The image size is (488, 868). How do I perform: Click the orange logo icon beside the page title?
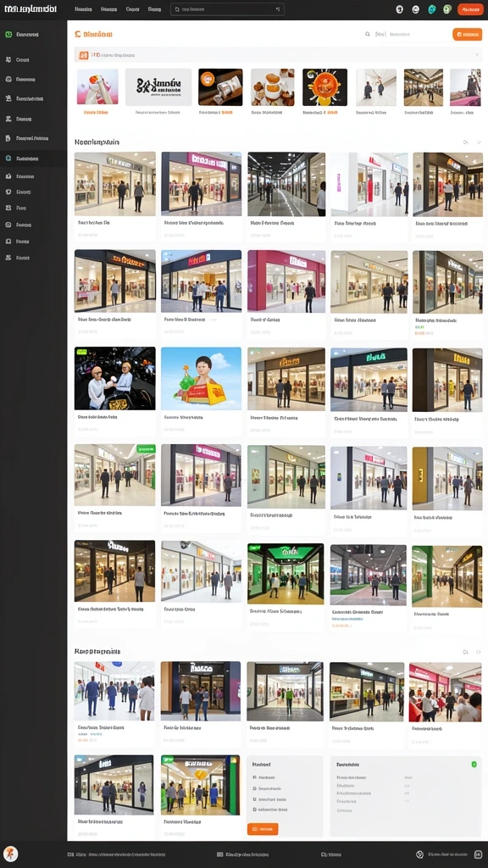(77, 34)
